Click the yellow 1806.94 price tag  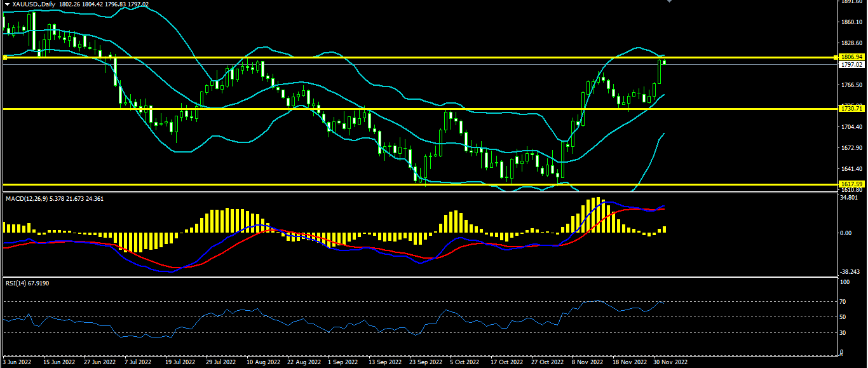(851, 57)
